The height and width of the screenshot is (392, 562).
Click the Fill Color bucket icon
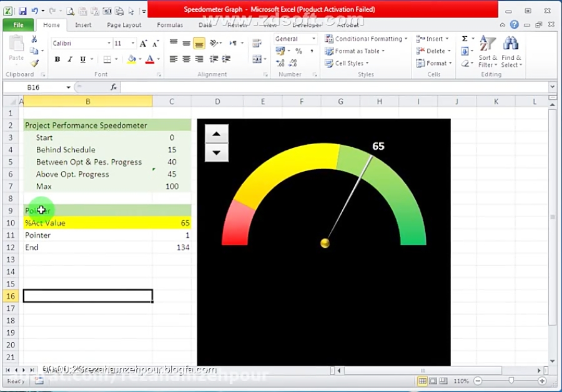(131, 59)
